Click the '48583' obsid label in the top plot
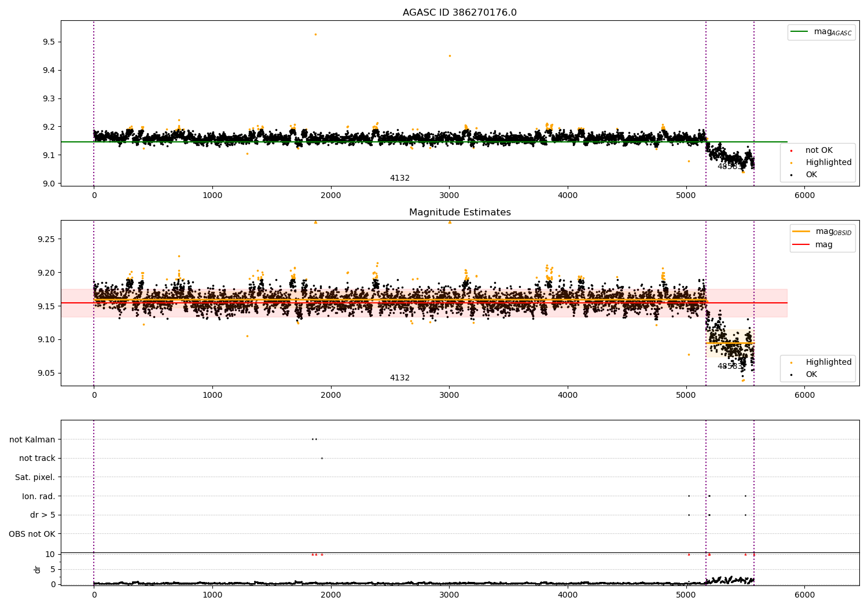Viewport: 868px width, 608px height. (x=729, y=167)
